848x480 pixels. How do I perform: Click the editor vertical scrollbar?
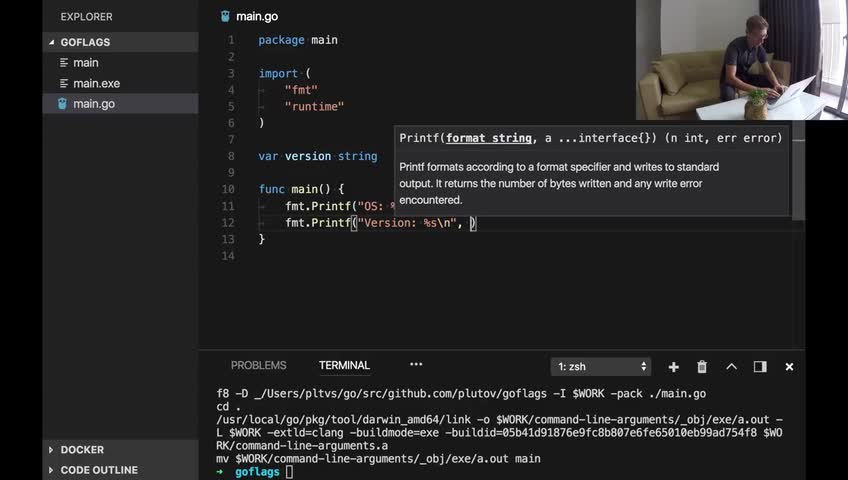(798, 170)
